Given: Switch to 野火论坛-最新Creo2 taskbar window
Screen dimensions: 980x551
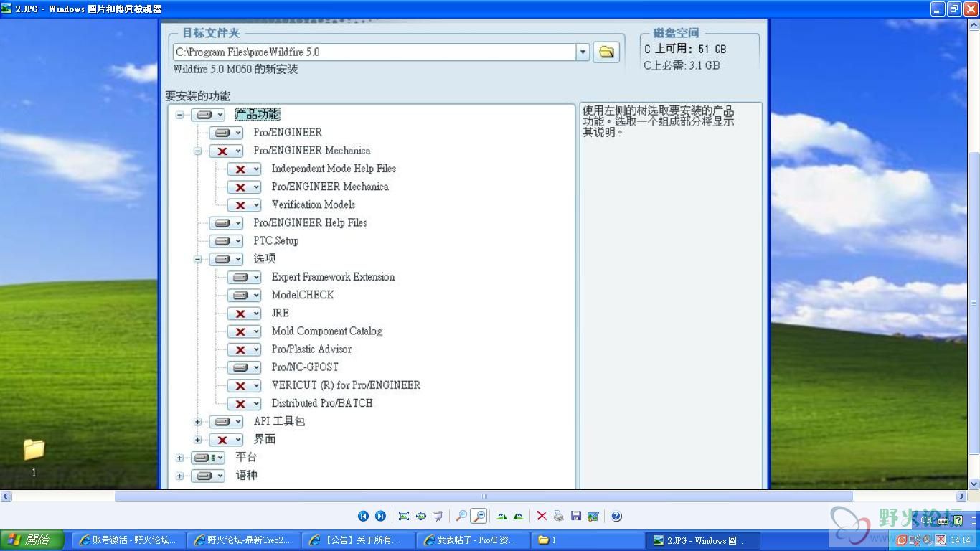Looking at the screenshot, I should [244, 540].
